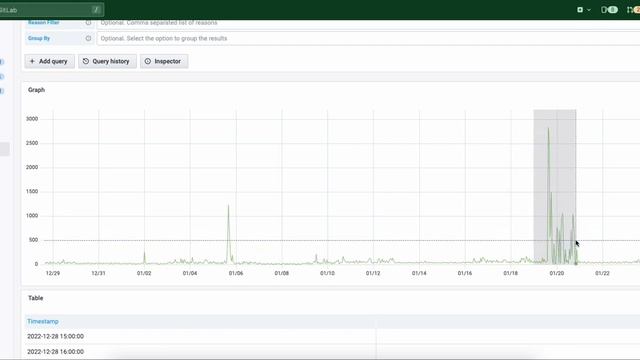Focus the GitLab search box

point(51,9)
